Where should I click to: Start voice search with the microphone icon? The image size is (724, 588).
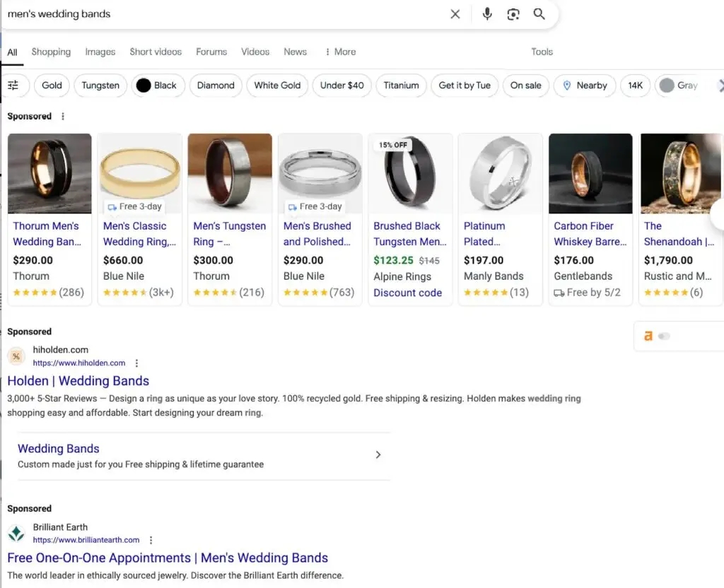487,13
